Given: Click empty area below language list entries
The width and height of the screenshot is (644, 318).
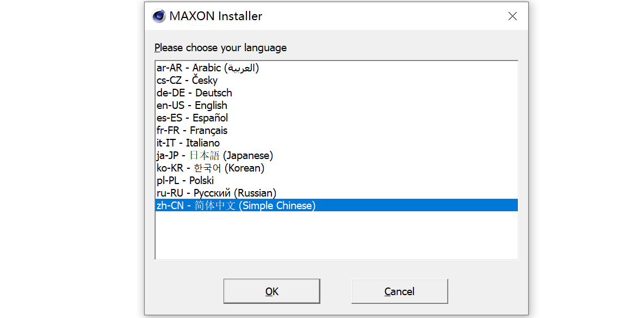Looking at the screenshot, I should 336,234.
